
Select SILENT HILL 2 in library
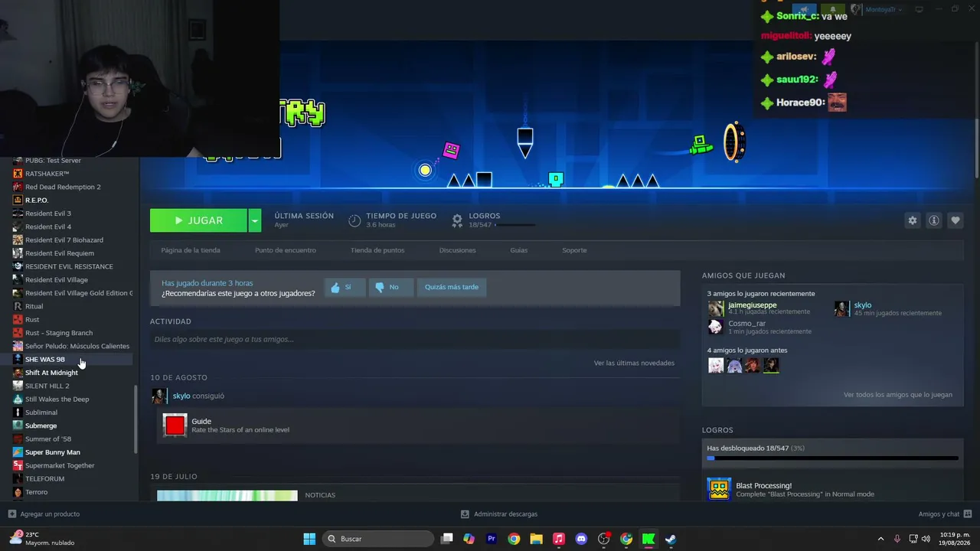47,386
